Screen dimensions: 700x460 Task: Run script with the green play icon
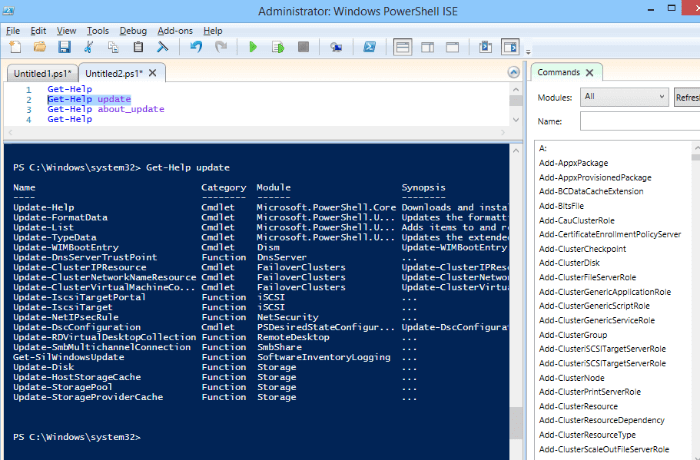(x=253, y=47)
